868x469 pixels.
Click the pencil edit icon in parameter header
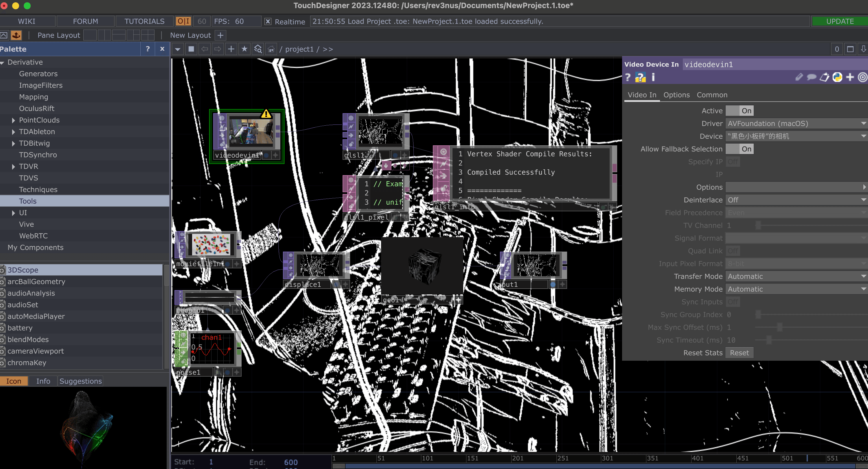(x=799, y=77)
